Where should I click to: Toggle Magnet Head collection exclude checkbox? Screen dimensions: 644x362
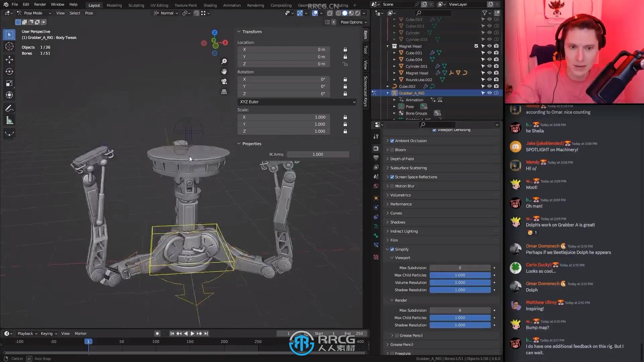pos(476,46)
